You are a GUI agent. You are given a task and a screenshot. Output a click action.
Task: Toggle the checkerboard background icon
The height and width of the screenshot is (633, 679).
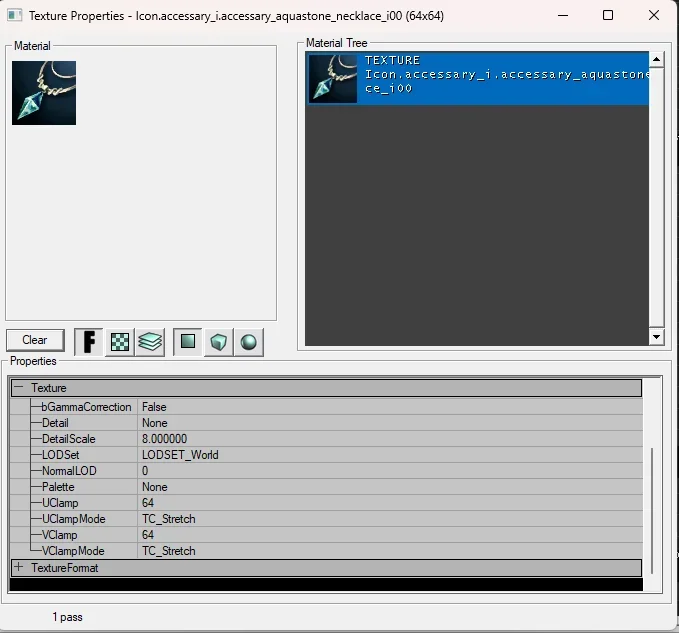click(120, 342)
